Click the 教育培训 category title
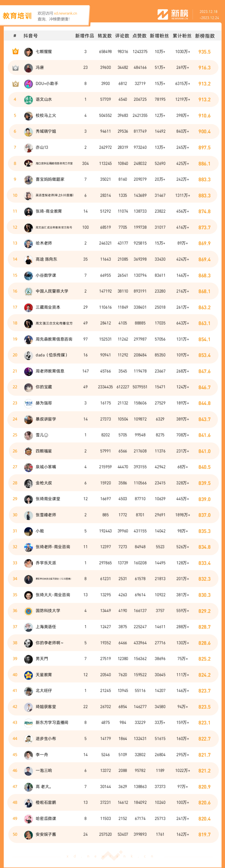Viewport: 225px width, 868px height. click(17, 16)
